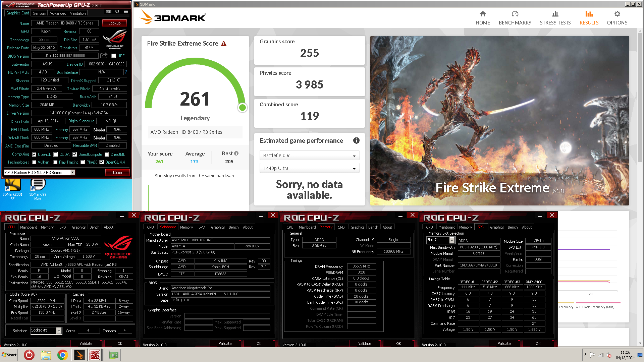644x362 pixels.
Task: Open the Action Center flag tray icon
Action: (x=593, y=355)
